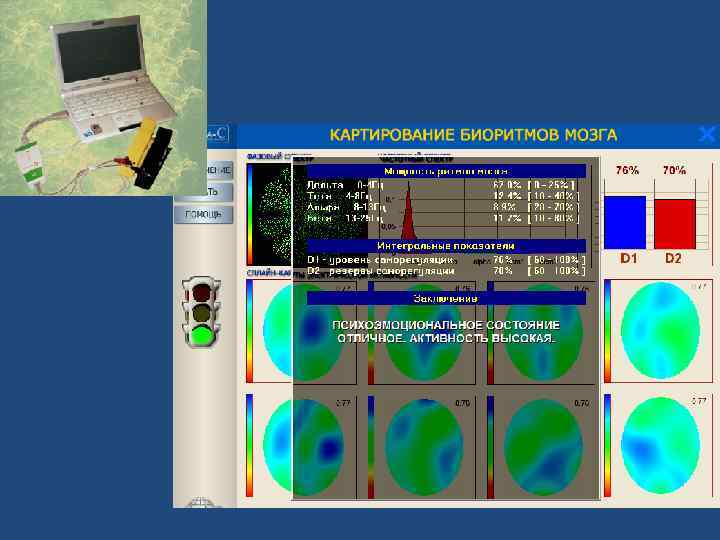Click the window title 'КАРТИРОВАНИЕ БИОРИТМОВ МОЗГА'
The width and height of the screenshot is (720, 540).
click(x=473, y=135)
